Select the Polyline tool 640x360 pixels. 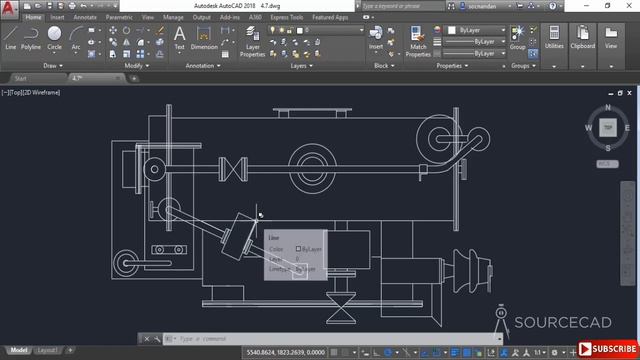pyautogui.click(x=31, y=38)
